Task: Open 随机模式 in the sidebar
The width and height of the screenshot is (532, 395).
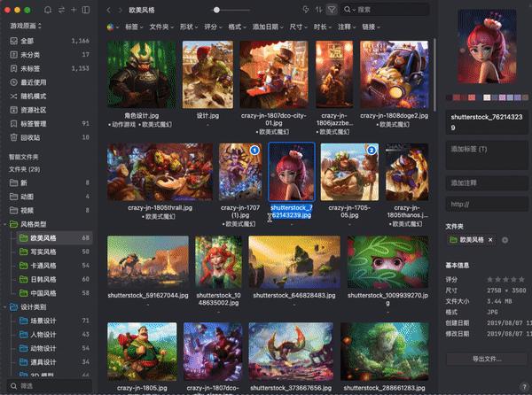Action: (50, 97)
